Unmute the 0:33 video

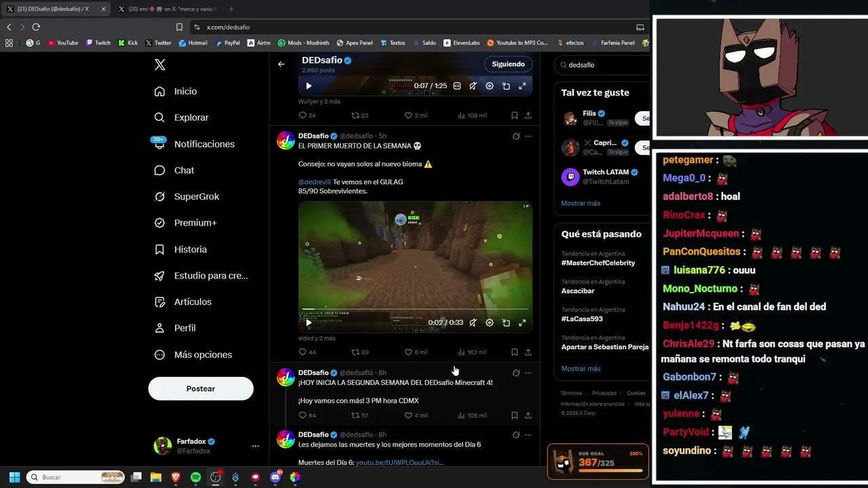pyautogui.click(x=473, y=323)
